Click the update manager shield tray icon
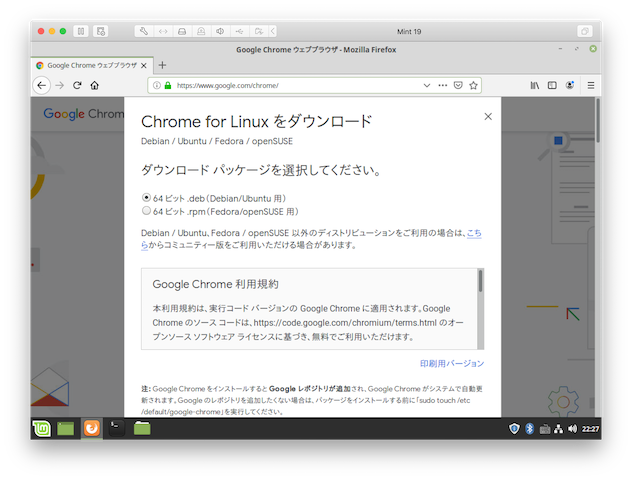 click(x=514, y=429)
